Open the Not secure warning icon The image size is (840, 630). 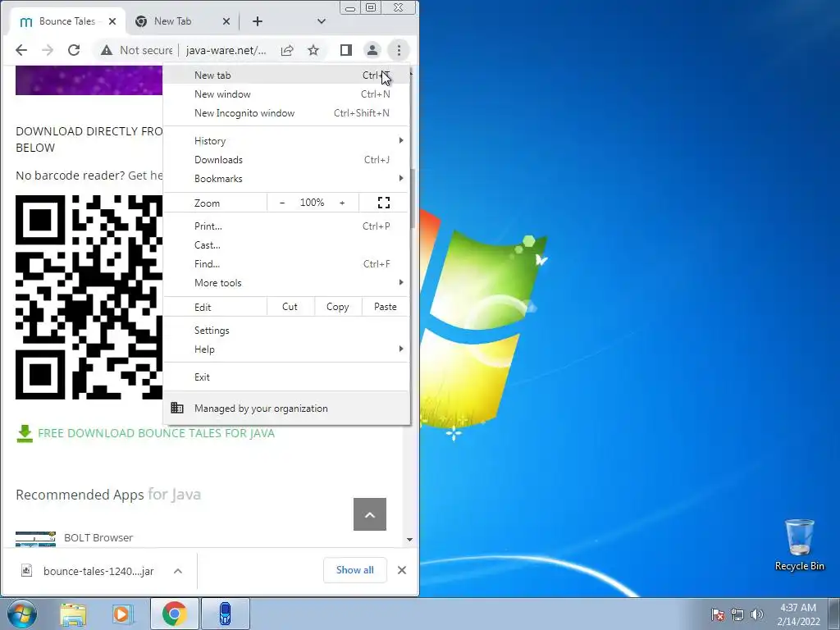click(107, 50)
